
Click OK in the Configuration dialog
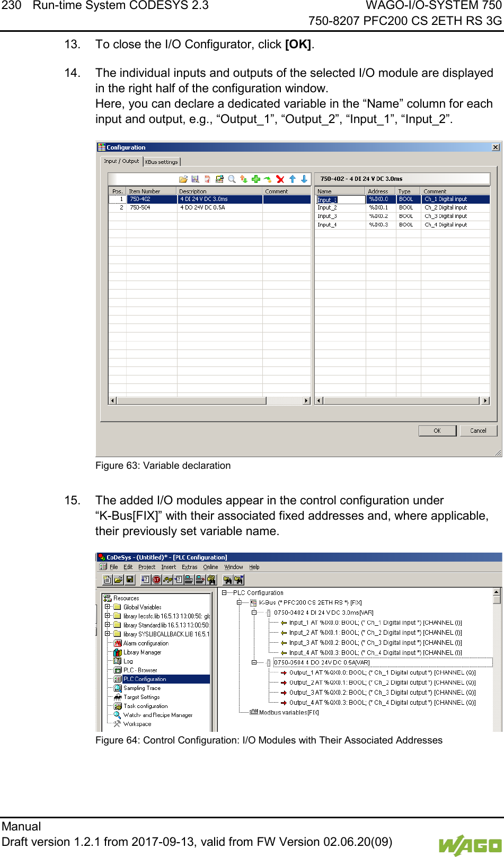[437, 431]
